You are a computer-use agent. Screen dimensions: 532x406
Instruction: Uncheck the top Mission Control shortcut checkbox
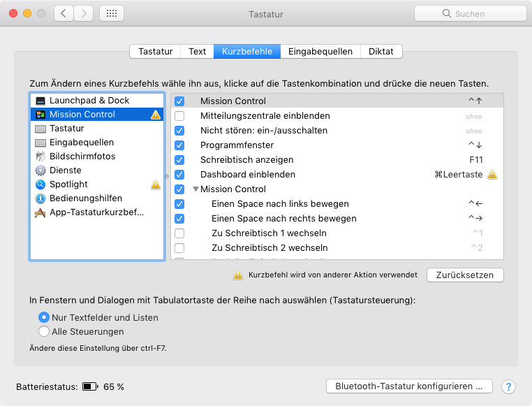[179, 101]
